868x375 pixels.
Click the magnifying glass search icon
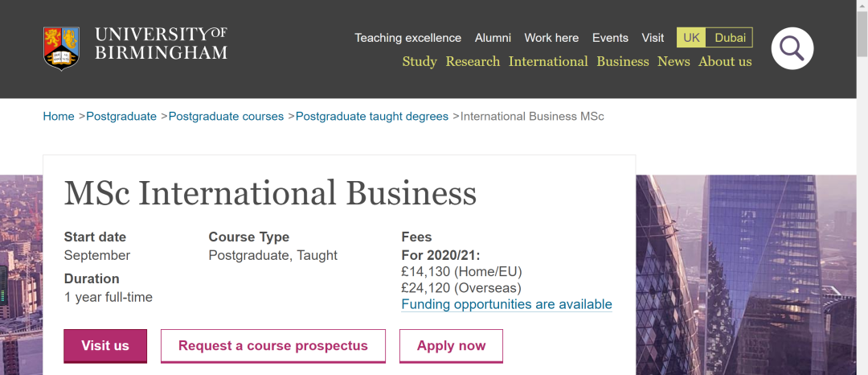792,49
